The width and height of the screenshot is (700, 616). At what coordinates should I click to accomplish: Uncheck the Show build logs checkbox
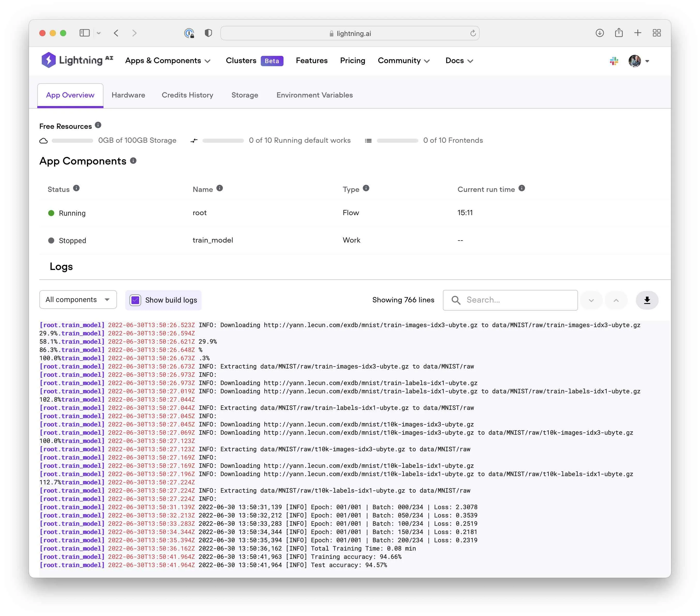coord(135,300)
